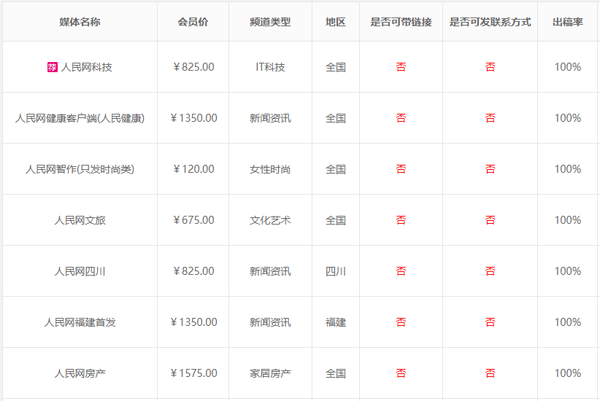Click the 四川 region cell

pyautogui.click(x=335, y=271)
